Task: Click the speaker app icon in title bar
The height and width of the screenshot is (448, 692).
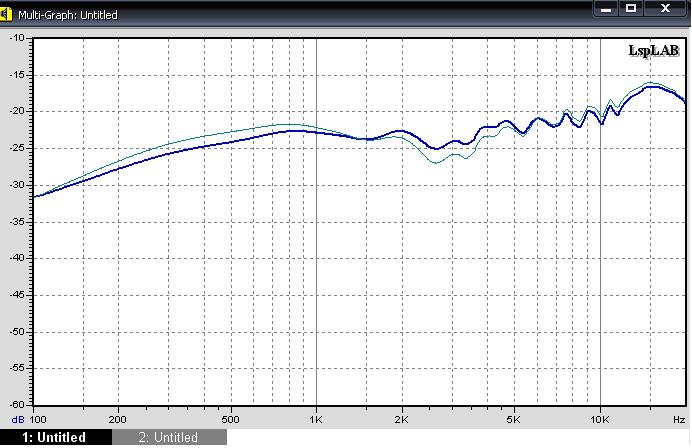Action: click(6, 14)
